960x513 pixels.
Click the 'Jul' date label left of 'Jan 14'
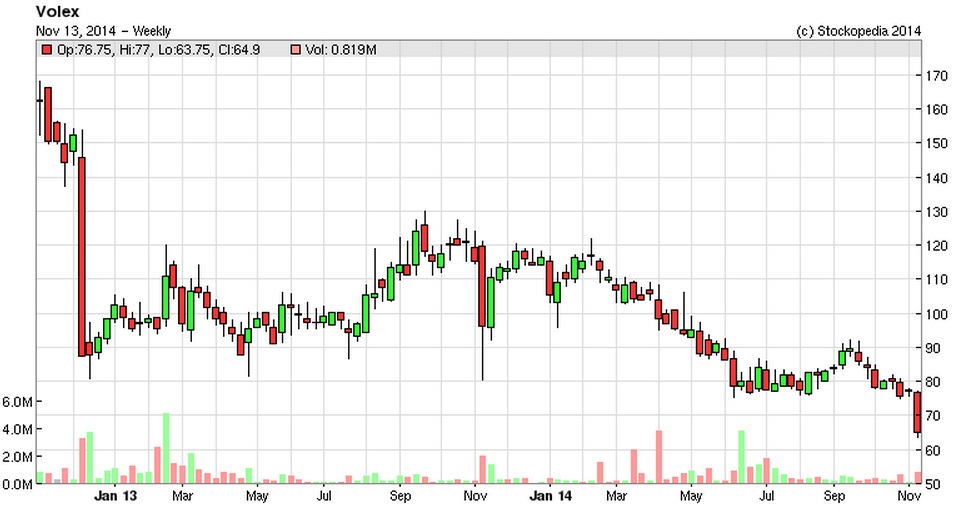point(323,496)
